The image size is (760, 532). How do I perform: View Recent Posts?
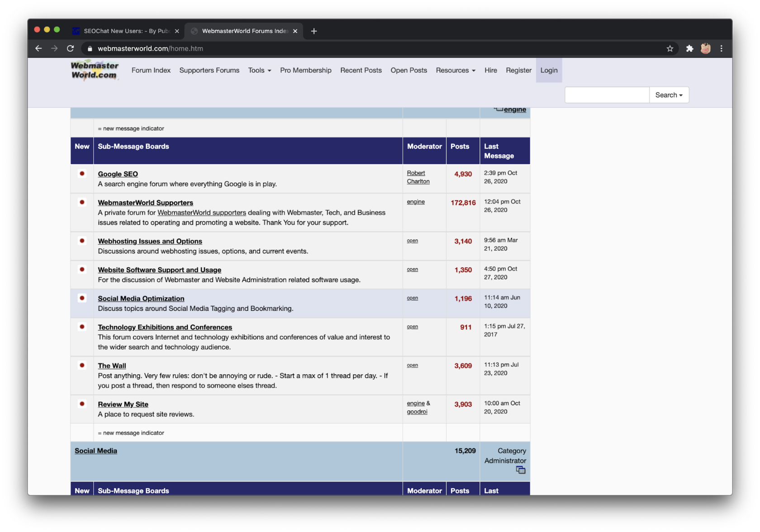tap(361, 70)
